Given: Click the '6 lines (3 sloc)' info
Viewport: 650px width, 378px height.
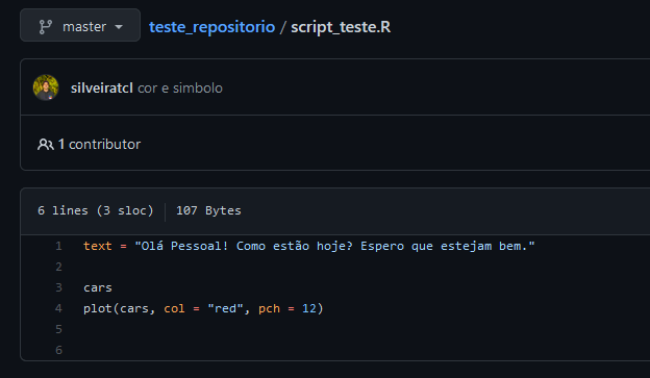Looking at the screenshot, I should click(x=95, y=211).
